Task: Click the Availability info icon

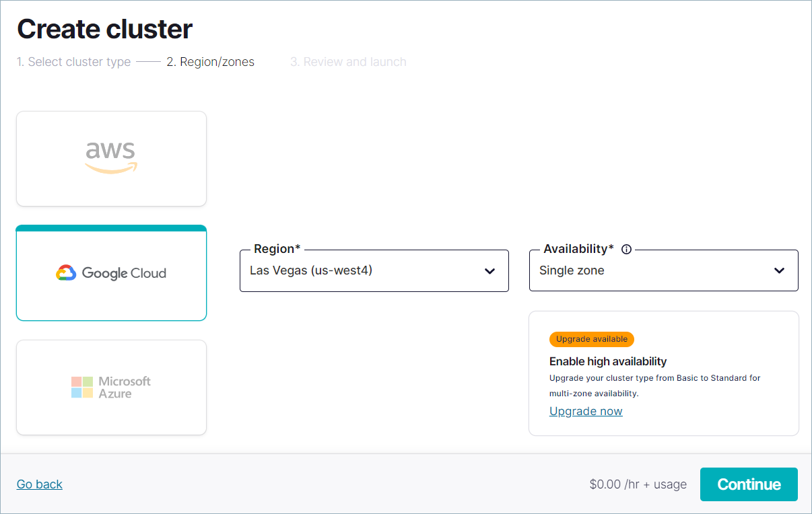Action: coord(626,249)
